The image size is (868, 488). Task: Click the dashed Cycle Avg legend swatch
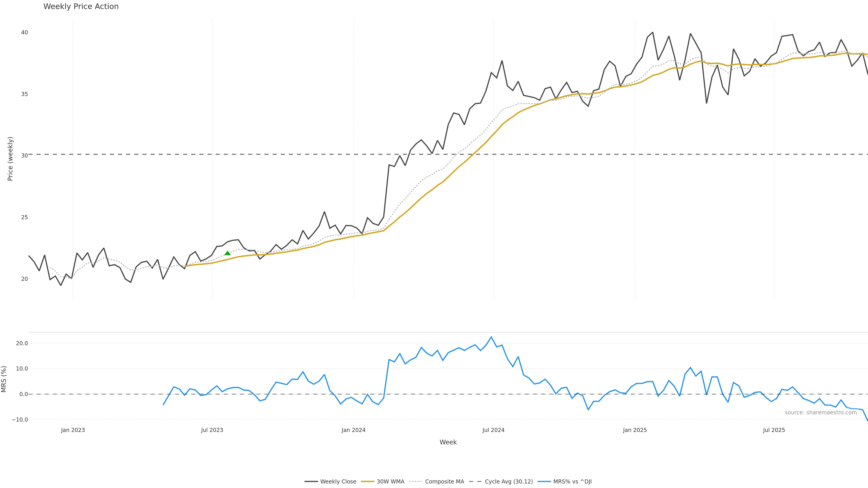475,482
